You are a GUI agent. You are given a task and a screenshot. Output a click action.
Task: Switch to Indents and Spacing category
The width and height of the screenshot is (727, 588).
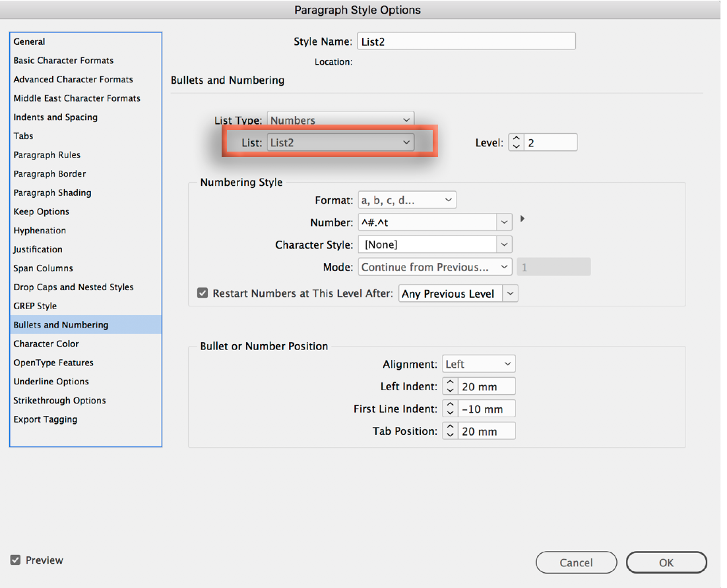click(x=55, y=117)
